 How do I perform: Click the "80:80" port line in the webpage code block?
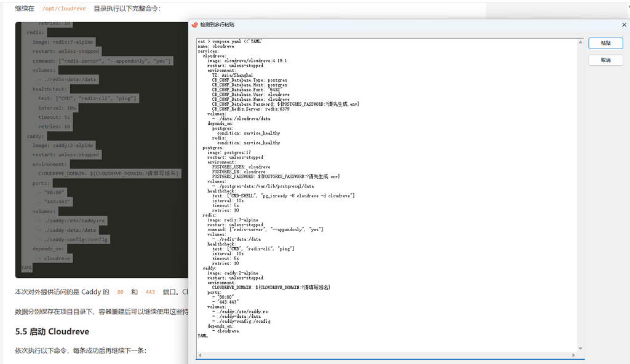point(52,192)
